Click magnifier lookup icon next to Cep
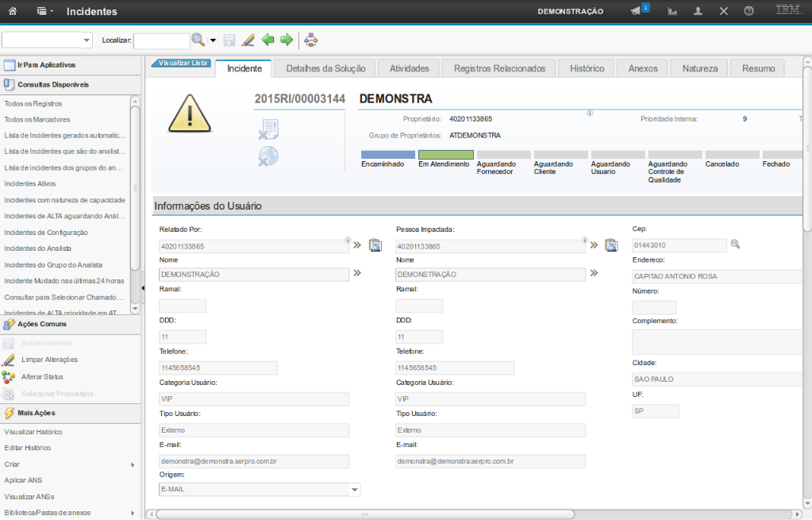The height and width of the screenshot is (520, 812). (x=735, y=245)
